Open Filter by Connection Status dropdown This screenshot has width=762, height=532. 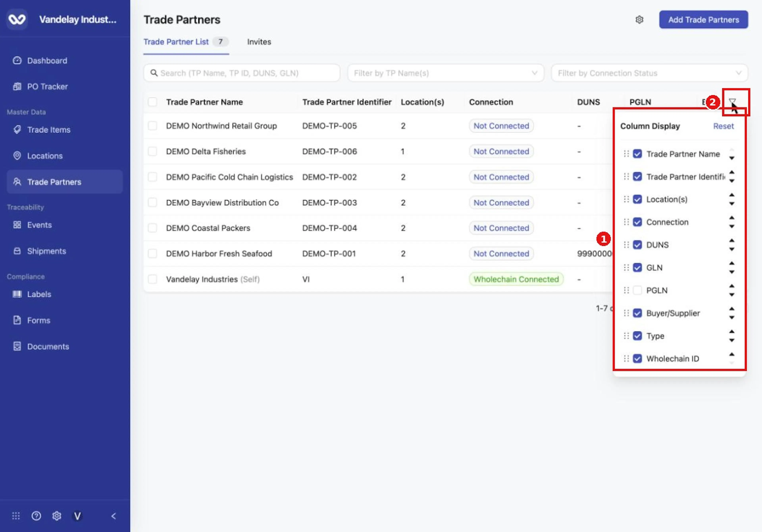click(649, 73)
